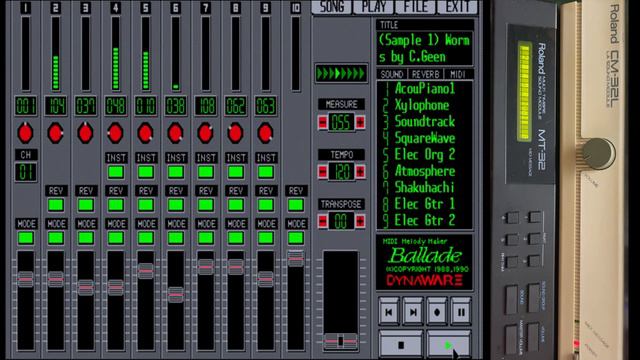The width and height of the screenshot is (640, 360).
Task: Click the red pan knob on channel 4
Action: pos(116,133)
